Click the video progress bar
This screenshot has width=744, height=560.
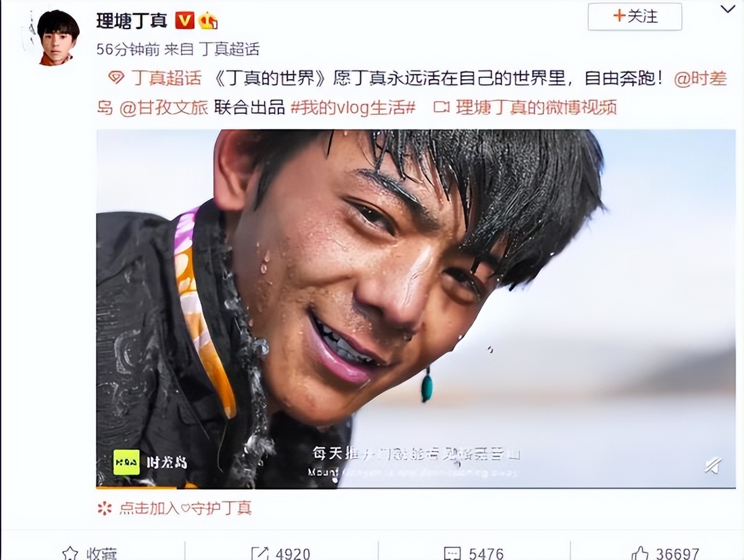(416, 486)
